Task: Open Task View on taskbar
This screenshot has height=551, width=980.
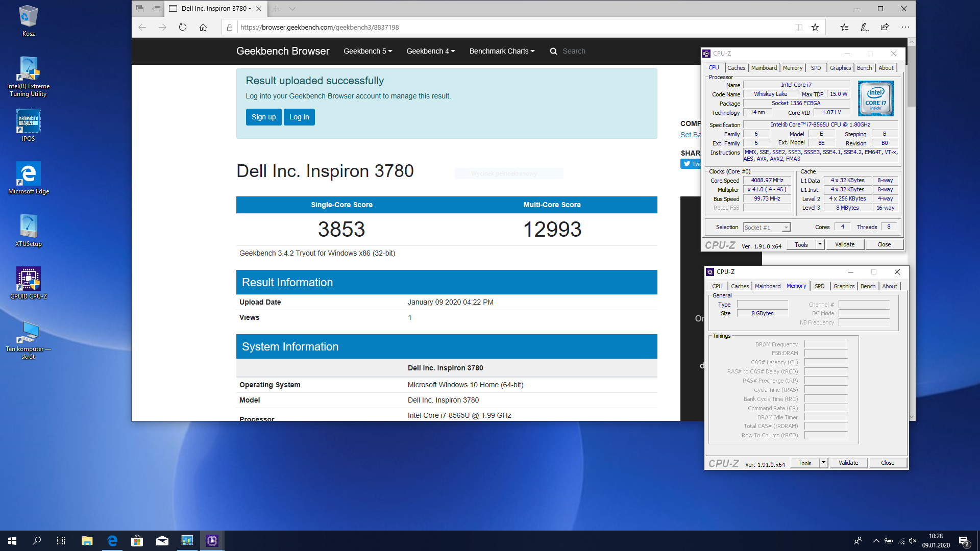Action: click(61, 541)
